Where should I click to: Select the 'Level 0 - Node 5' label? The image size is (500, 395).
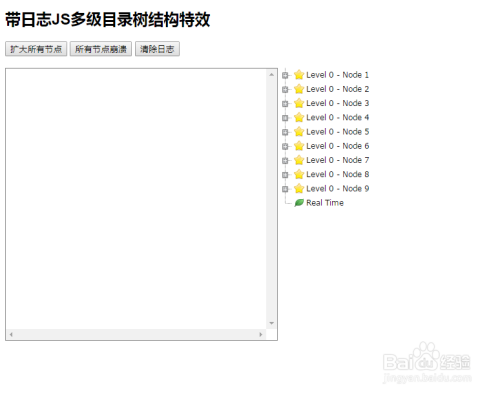337,132
